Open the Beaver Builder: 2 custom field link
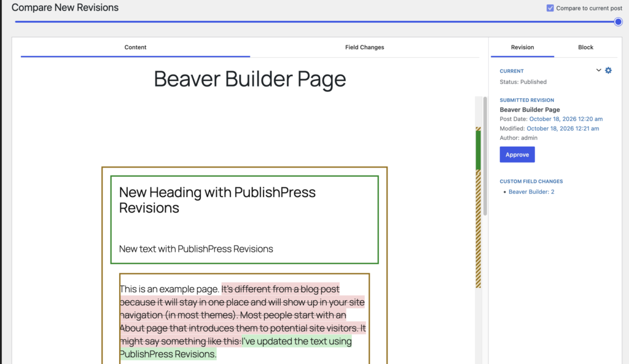 pos(531,192)
